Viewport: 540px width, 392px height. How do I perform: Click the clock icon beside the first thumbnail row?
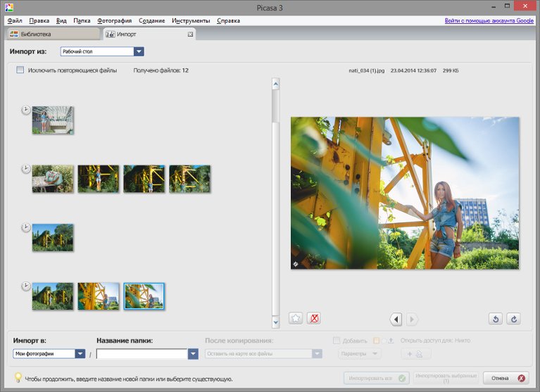click(26, 110)
